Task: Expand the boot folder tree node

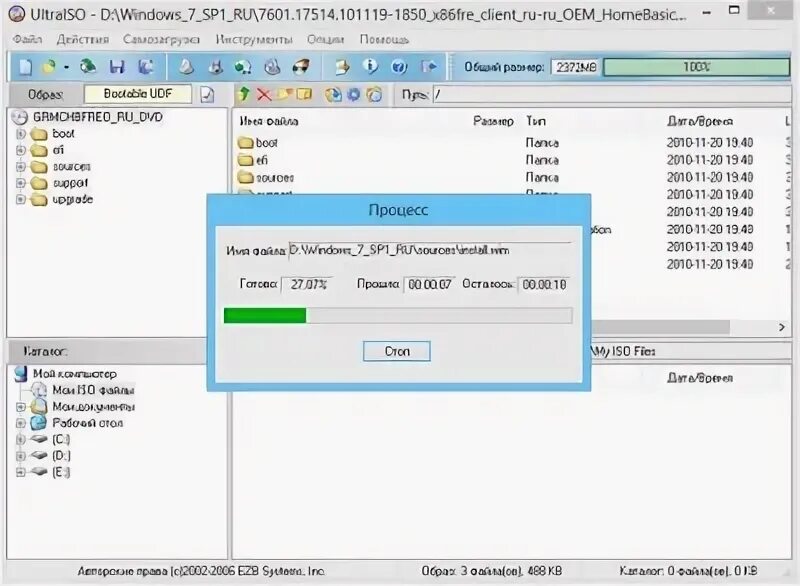Action: pos(21,134)
